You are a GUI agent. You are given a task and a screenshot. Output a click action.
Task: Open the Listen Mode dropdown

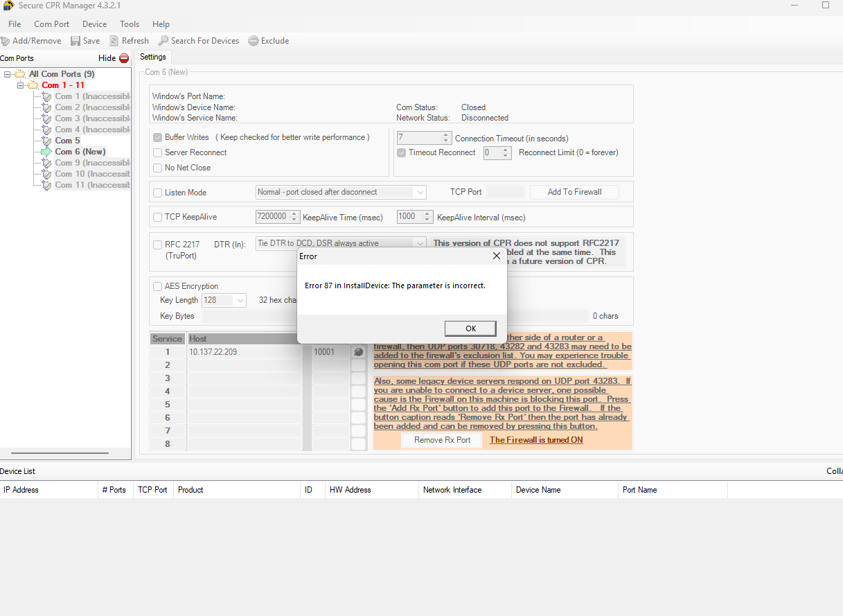pos(419,192)
